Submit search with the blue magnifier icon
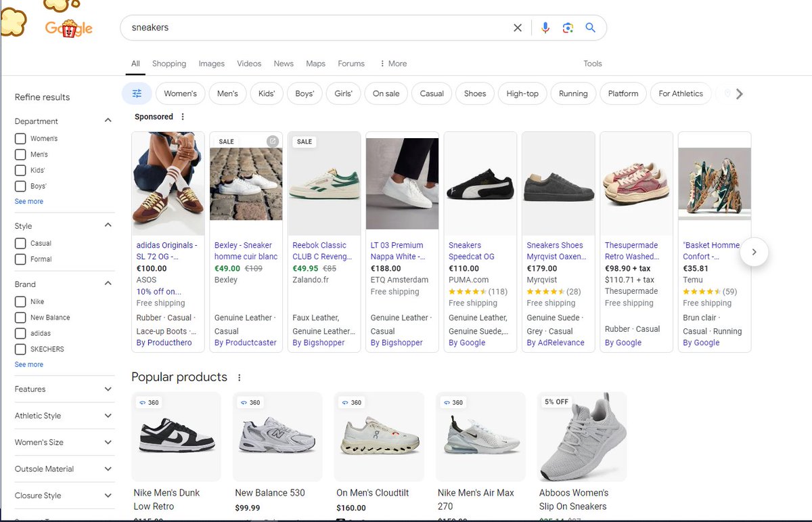The width and height of the screenshot is (812, 522). (x=590, y=28)
